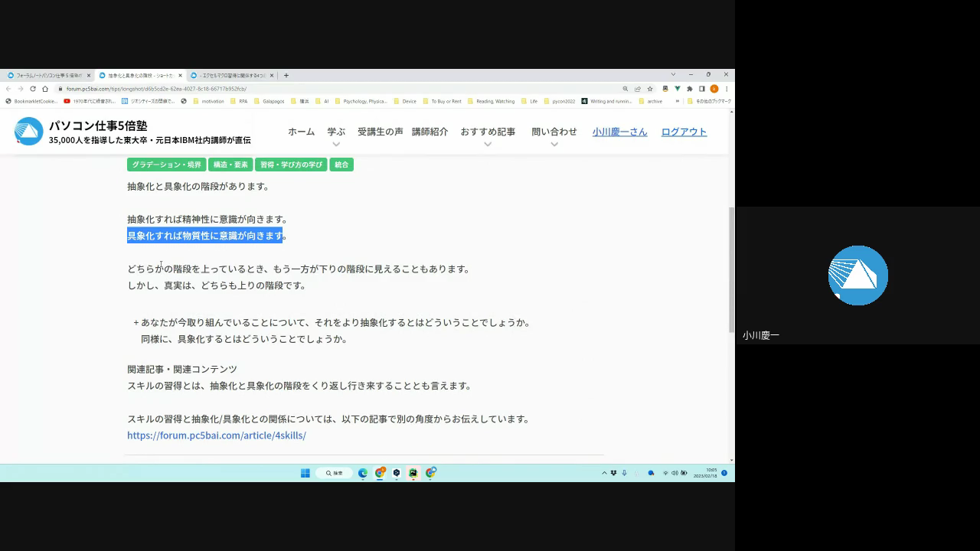
Task: Expand the おすすめ記事 menu chevron
Action: pos(488,144)
